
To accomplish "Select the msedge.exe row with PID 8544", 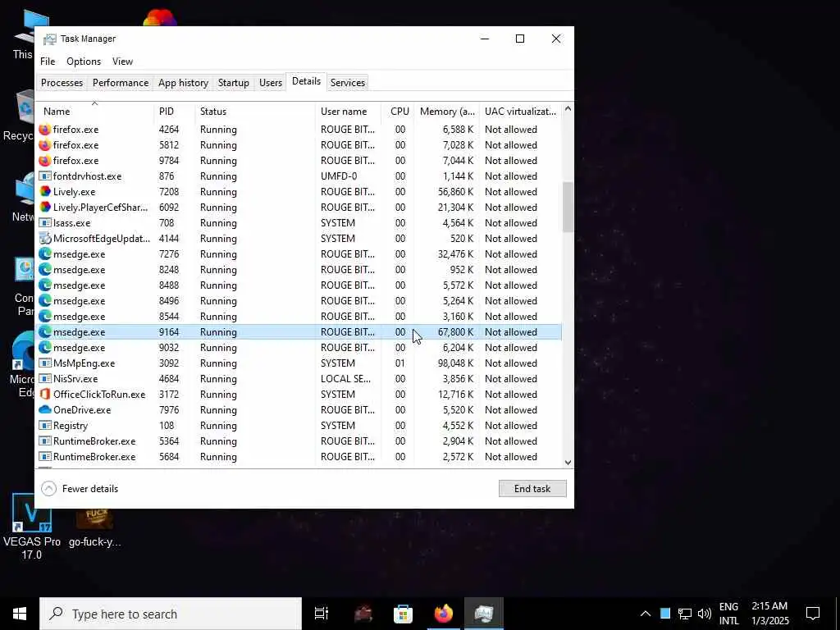I will pyautogui.click(x=299, y=316).
